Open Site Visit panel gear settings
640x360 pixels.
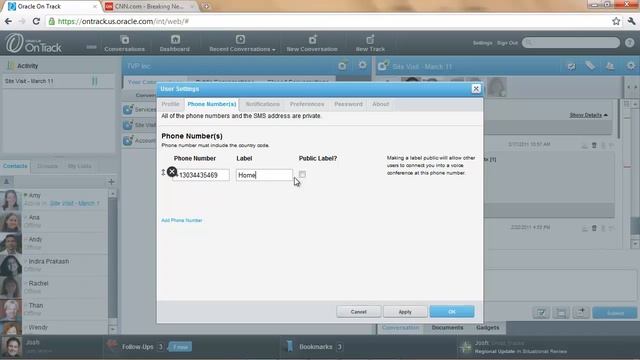click(631, 66)
